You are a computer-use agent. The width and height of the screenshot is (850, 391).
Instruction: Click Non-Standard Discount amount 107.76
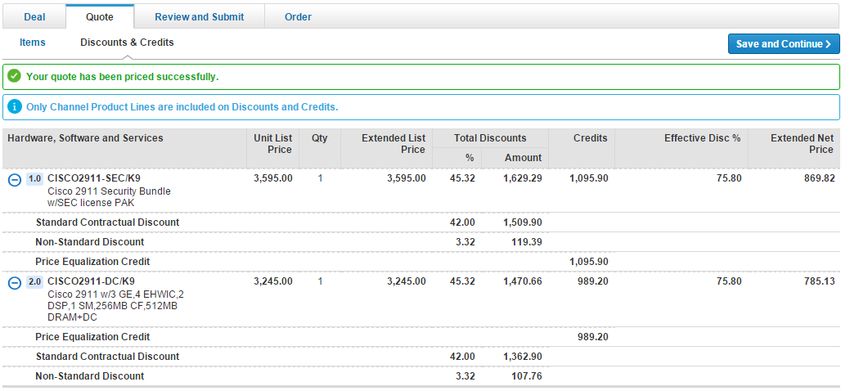pos(526,376)
